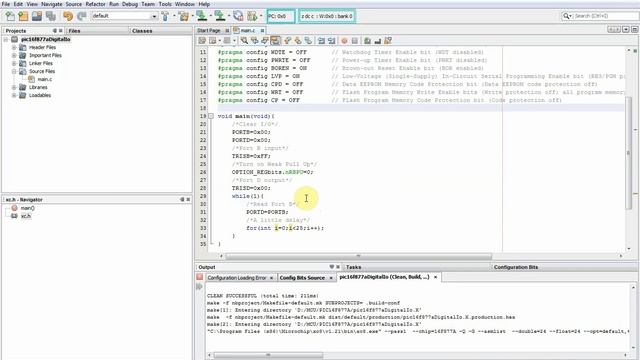Click the New File toolbar icon

(x=10, y=16)
